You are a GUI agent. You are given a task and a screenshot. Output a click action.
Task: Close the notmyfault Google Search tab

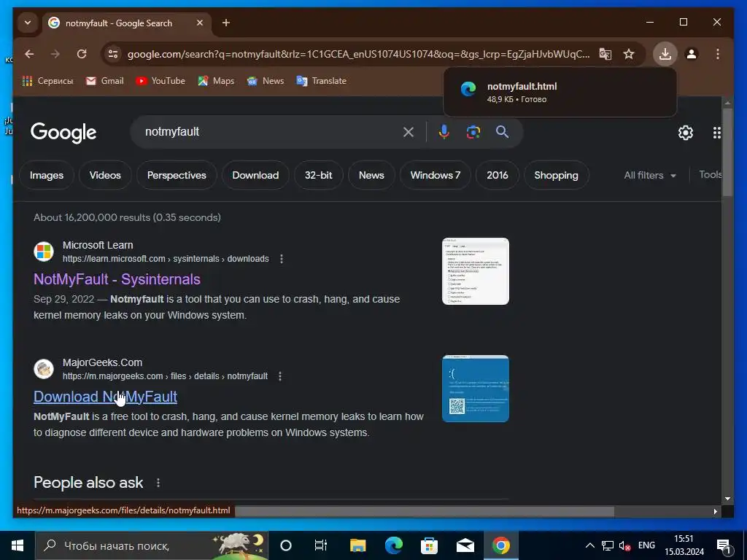click(200, 23)
